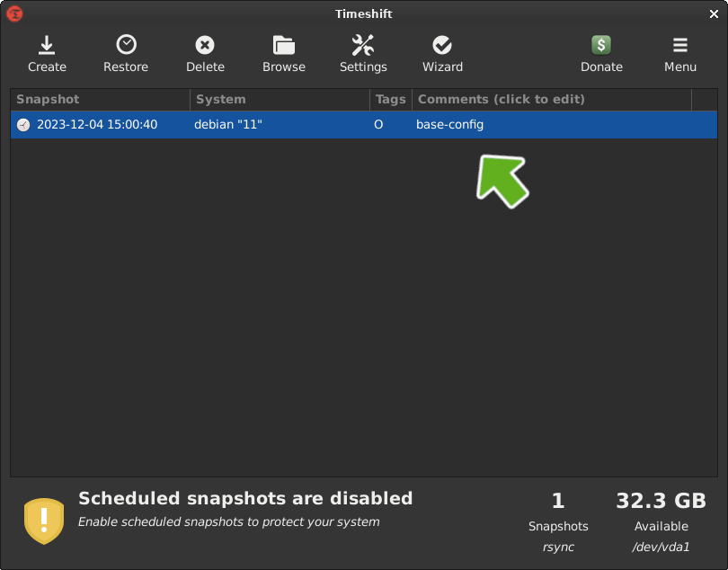
Task: Click the clock icon beside snapshot date
Action: click(x=23, y=125)
